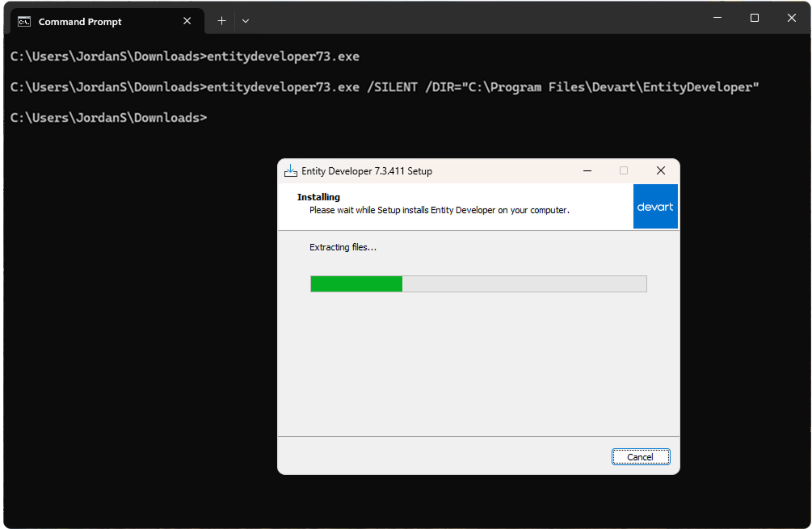Click the devart logo in the installer

click(x=655, y=206)
